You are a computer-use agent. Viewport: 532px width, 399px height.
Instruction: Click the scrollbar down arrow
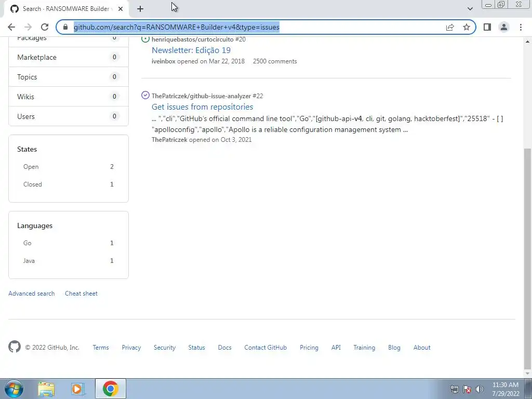pyautogui.click(x=528, y=374)
